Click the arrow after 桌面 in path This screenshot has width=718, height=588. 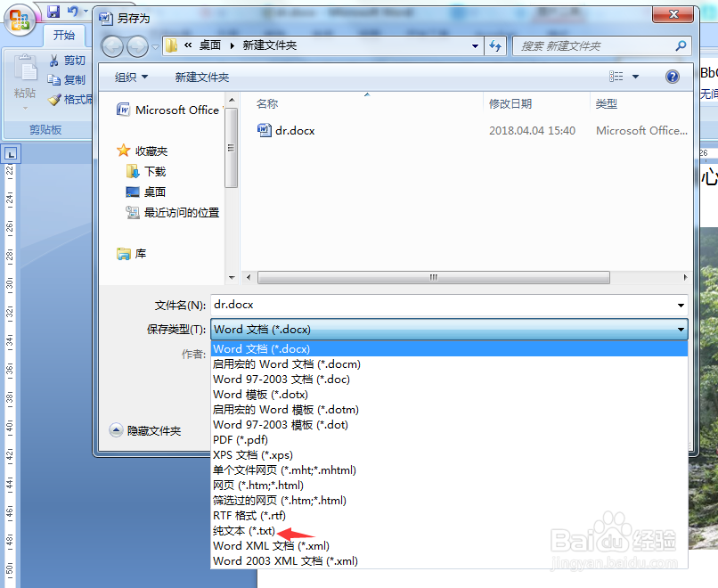point(233,45)
